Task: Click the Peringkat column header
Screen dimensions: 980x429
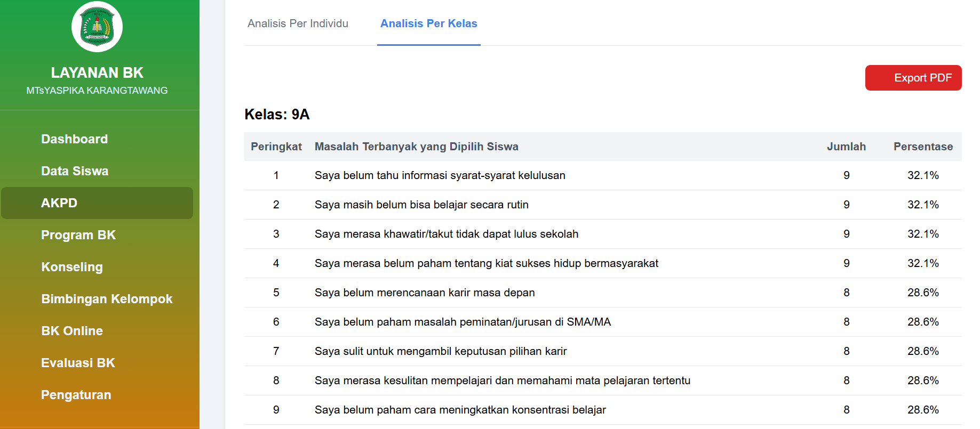Action: click(x=276, y=147)
